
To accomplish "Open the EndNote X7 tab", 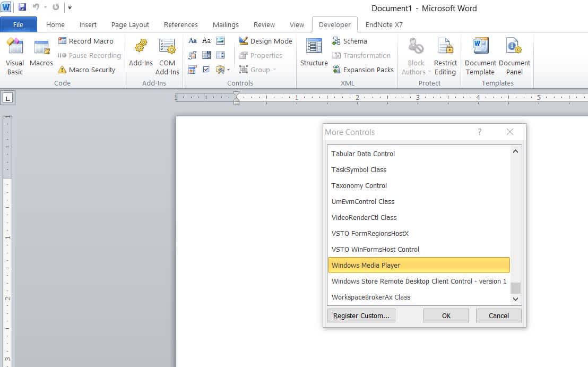I will coord(384,24).
